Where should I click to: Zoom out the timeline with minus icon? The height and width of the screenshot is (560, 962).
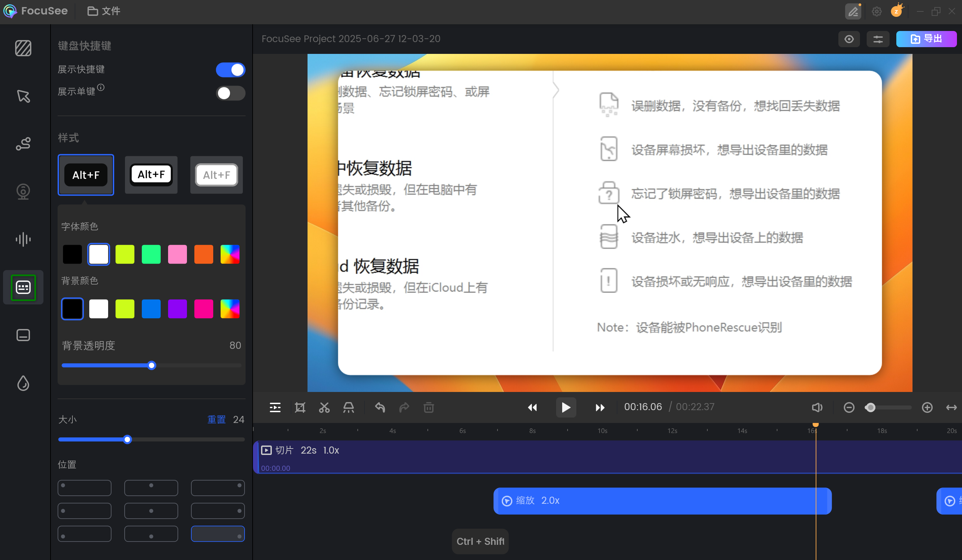(849, 407)
